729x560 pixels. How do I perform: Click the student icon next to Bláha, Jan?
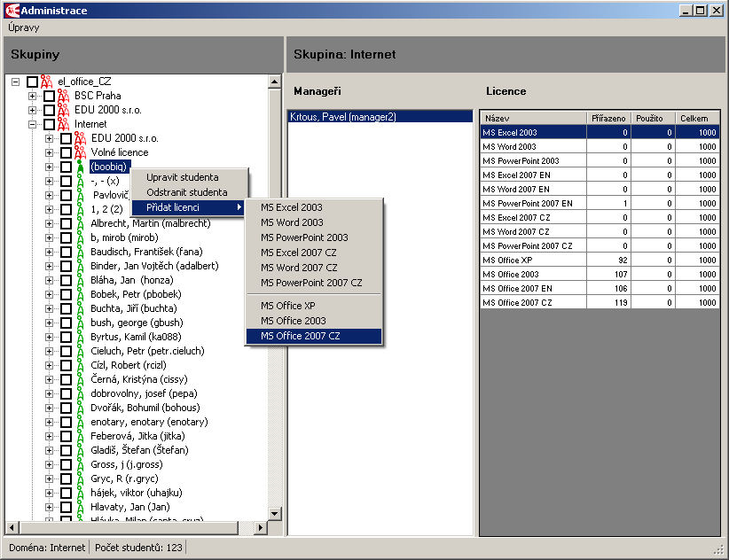(80, 281)
